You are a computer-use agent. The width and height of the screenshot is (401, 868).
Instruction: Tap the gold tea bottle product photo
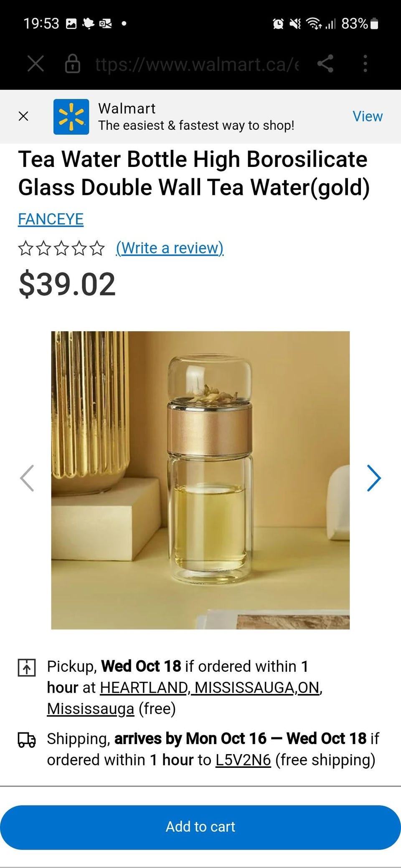(200, 480)
